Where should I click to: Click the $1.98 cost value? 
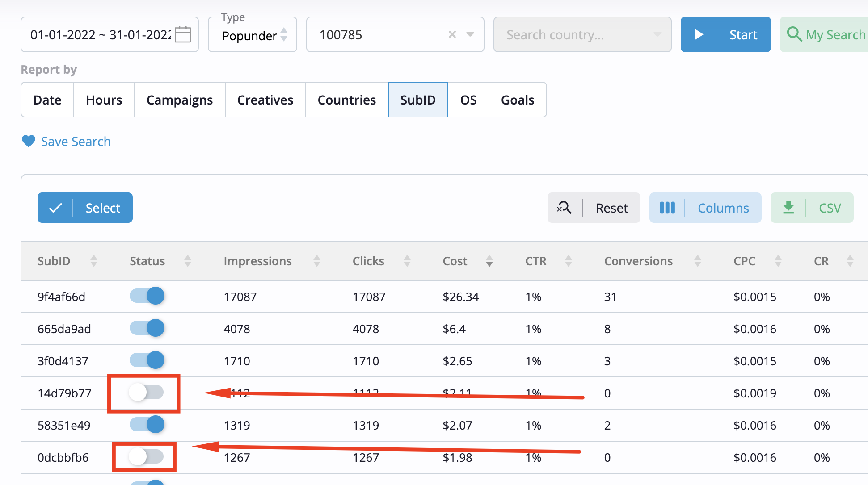(457, 457)
